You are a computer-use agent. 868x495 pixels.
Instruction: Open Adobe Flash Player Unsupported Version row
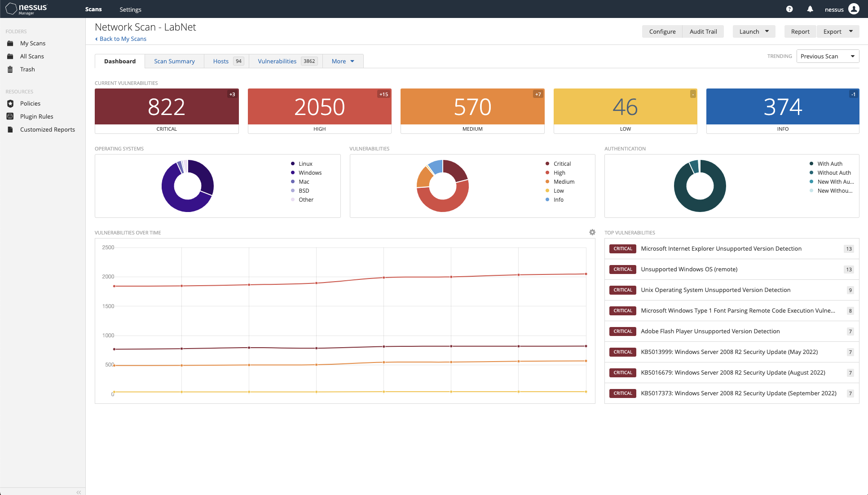tap(731, 331)
